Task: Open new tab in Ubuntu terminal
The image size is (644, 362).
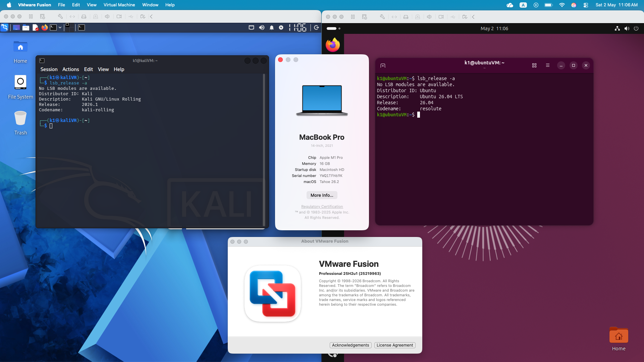Action: click(x=383, y=66)
